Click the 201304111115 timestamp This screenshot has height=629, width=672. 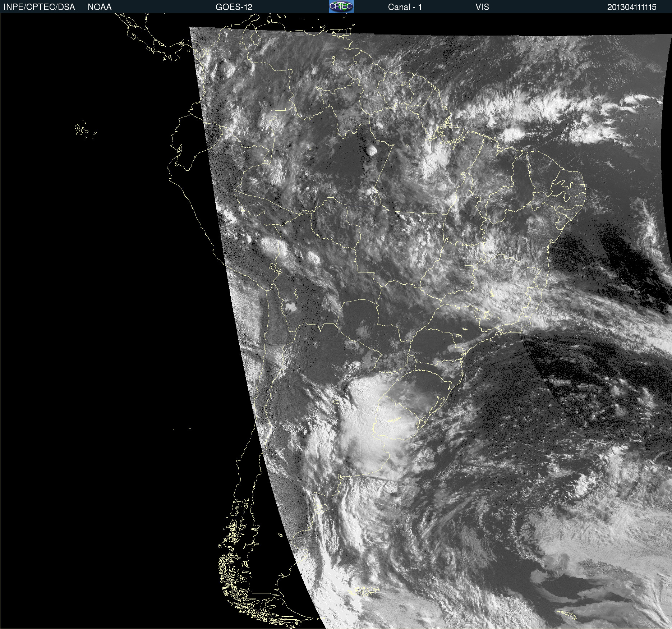(x=632, y=7)
